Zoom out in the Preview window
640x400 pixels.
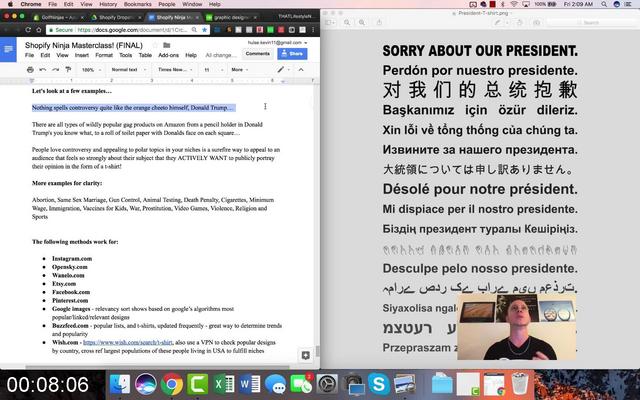coord(347,22)
